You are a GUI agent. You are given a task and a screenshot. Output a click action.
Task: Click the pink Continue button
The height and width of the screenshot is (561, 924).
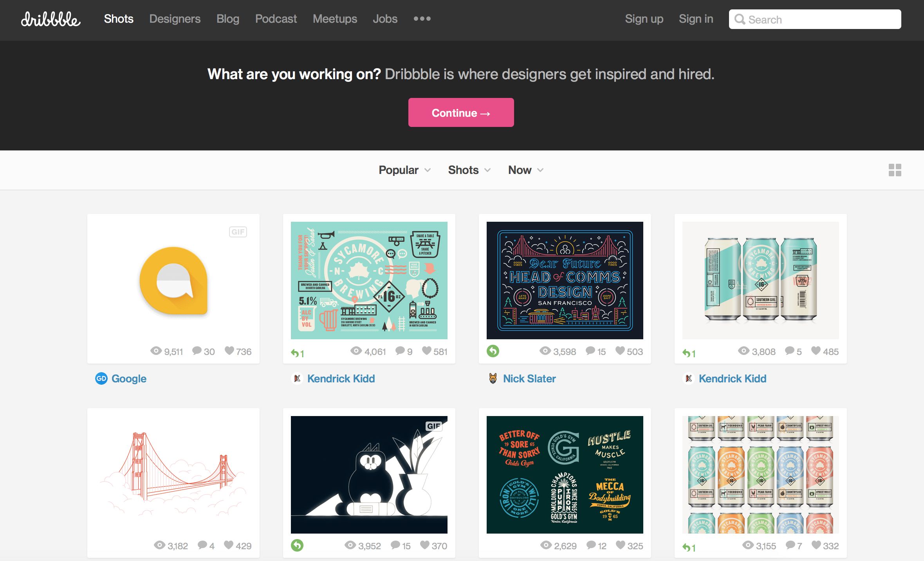tap(461, 112)
